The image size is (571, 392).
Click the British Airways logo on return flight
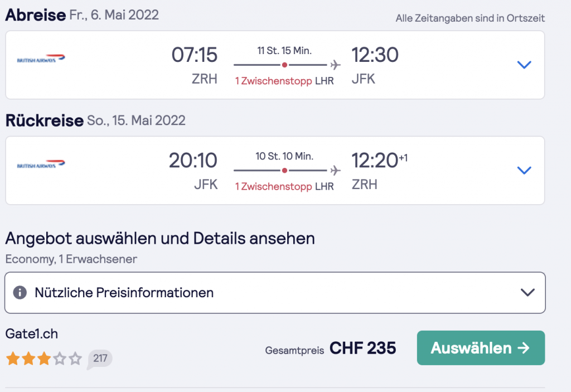41,164
